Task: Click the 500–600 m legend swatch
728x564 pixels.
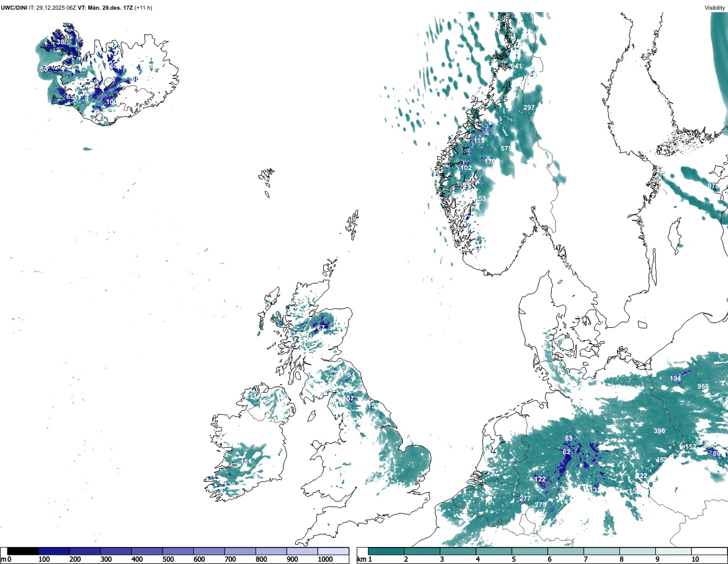Action: 178,551
